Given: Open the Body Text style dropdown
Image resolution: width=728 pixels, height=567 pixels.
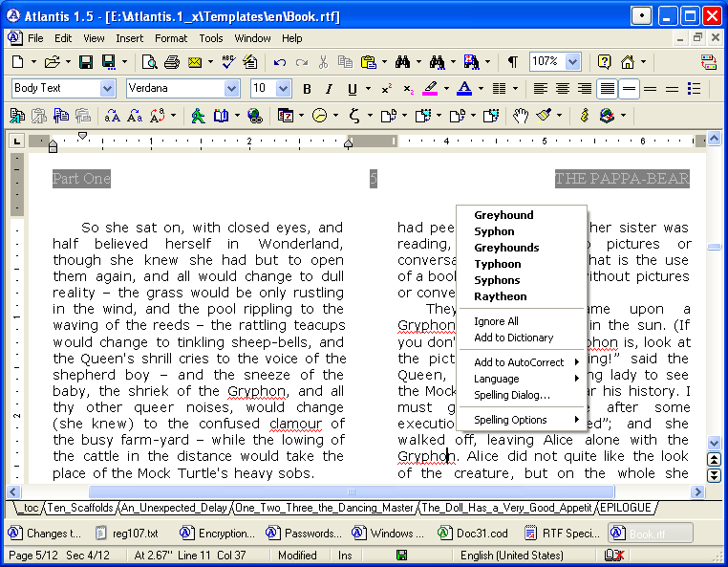Looking at the screenshot, I should click(x=107, y=88).
